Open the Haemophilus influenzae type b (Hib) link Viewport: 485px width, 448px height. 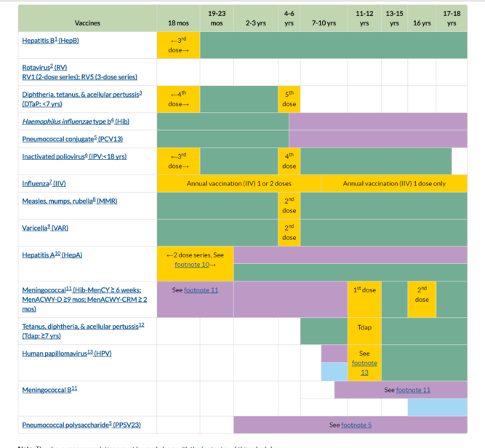(x=76, y=121)
